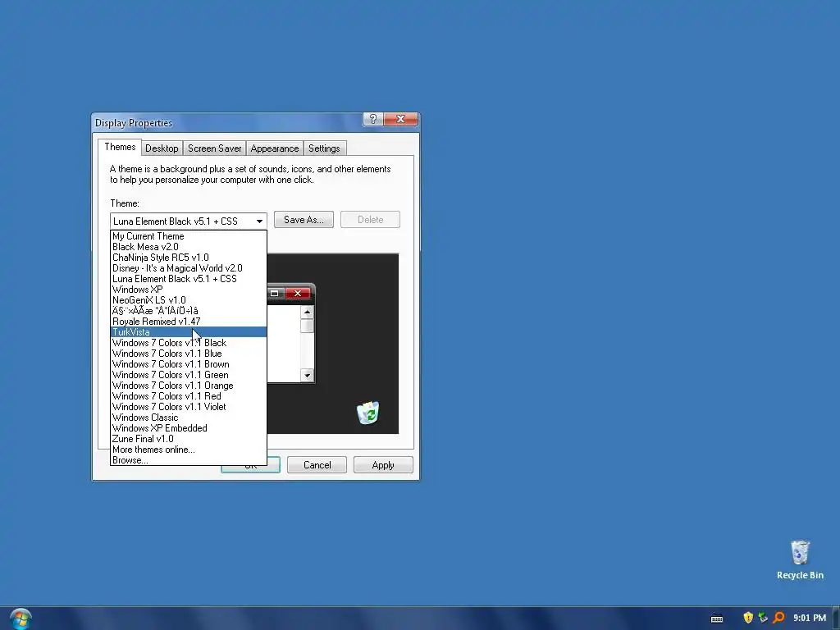Click the preview window's maximize button
The height and width of the screenshot is (630, 840).
tap(275, 293)
